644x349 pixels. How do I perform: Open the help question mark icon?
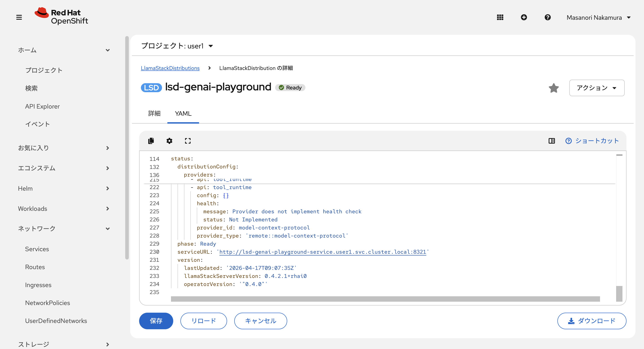point(548,17)
